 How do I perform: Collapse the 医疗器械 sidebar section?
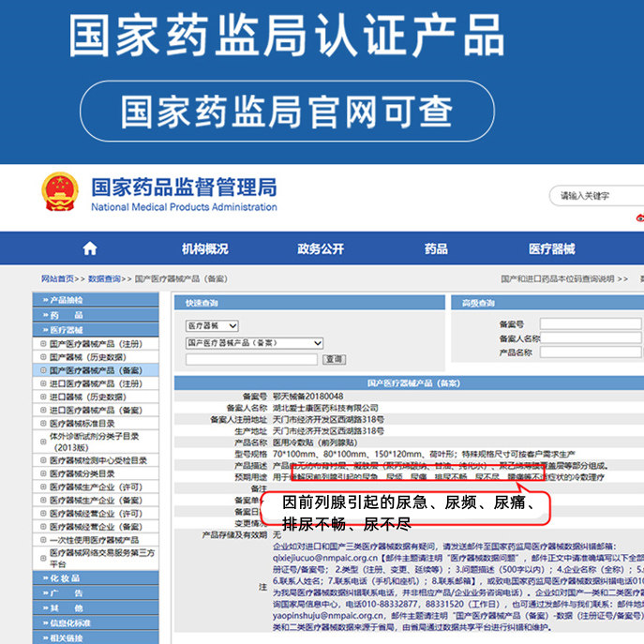(96, 330)
